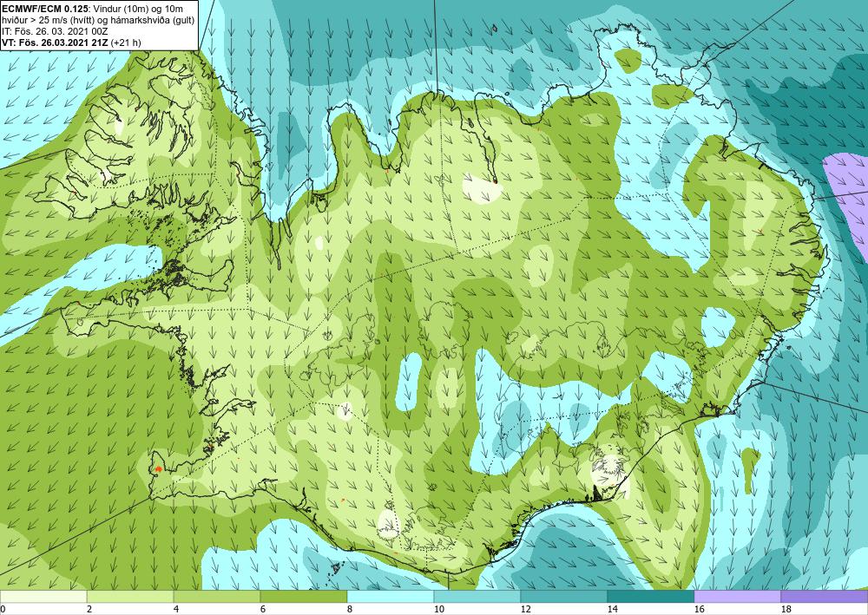Click the 8–10 m/s light cyan swatch
The width and height of the screenshot is (868, 615).
point(391,596)
